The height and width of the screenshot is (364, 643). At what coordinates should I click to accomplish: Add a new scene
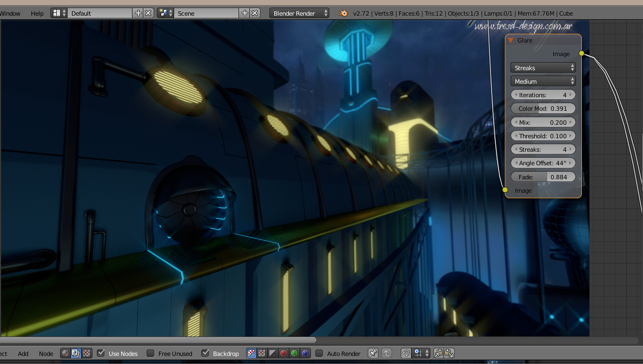[x=245, y=13]
